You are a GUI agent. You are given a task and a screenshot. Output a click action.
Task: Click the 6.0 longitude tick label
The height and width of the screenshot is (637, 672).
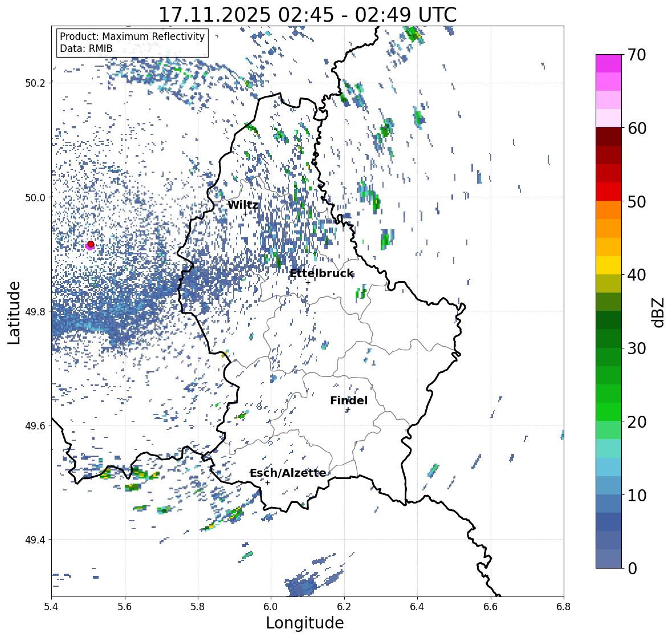tap(271, 607)
